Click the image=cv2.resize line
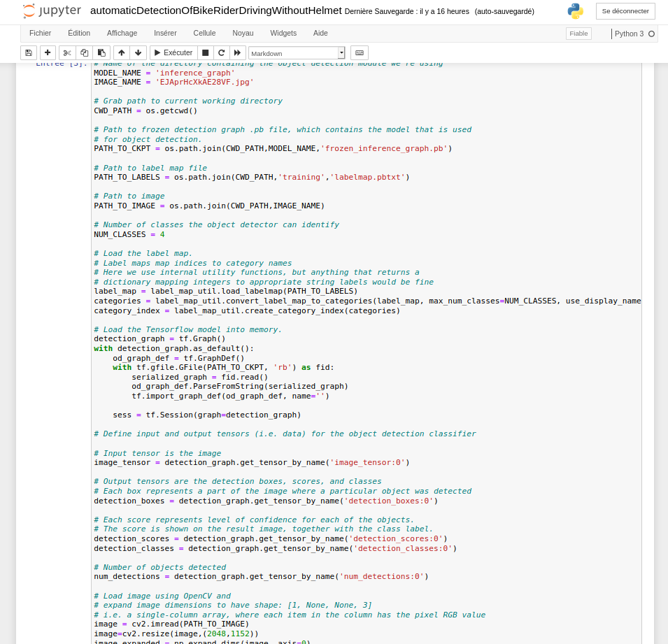Screen dimensions: 668x644 [176, 634]
